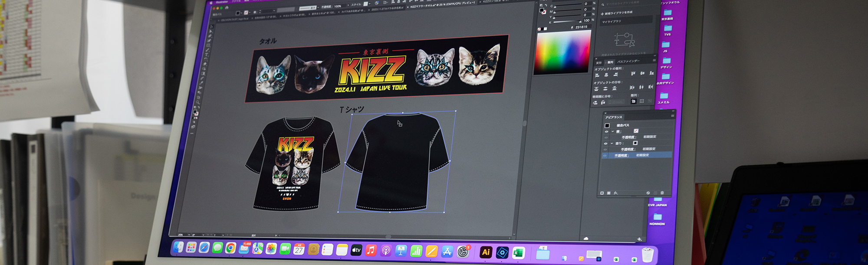The width and height of the screenshot is (868, 265).
Task: Open the NONNON folder on desktop
Action: tap(657, 219)
